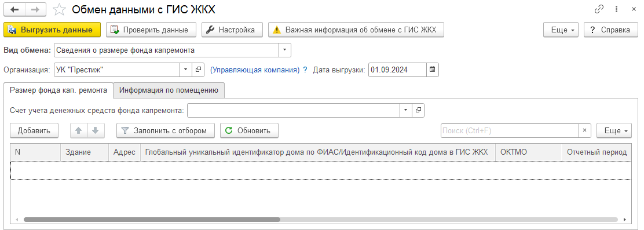The width and height of the screenshot is (644, 230).
Task: Expand the Организация dropdown arrow
Action: click(186, 70)
